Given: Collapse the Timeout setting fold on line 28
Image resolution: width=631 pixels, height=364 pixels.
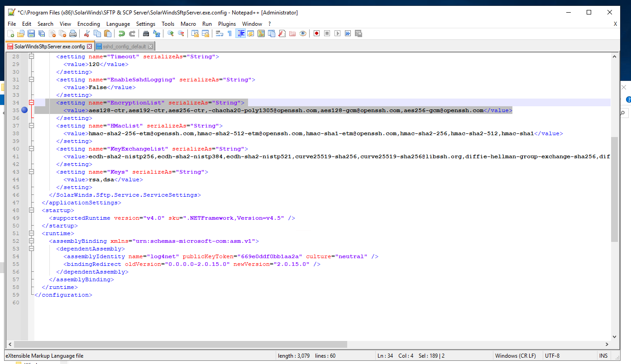Looking at the screenshot, I should point(31,57).
